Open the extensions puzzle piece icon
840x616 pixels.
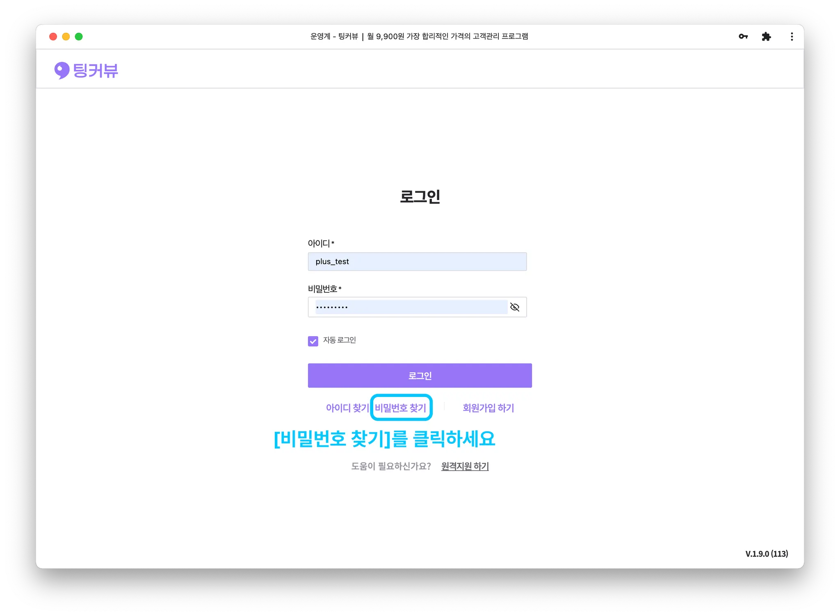click(x=766, y=37)
